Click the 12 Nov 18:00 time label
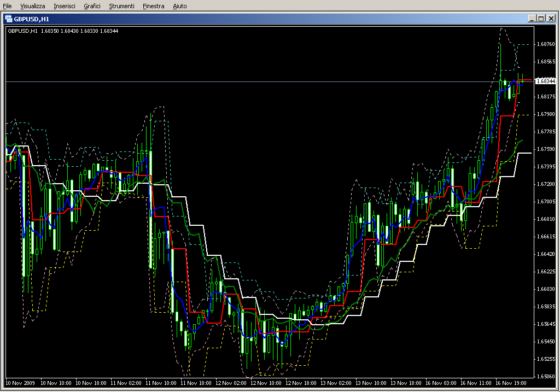560x392 pixels. pyautogui.click(x=301, y=383)
